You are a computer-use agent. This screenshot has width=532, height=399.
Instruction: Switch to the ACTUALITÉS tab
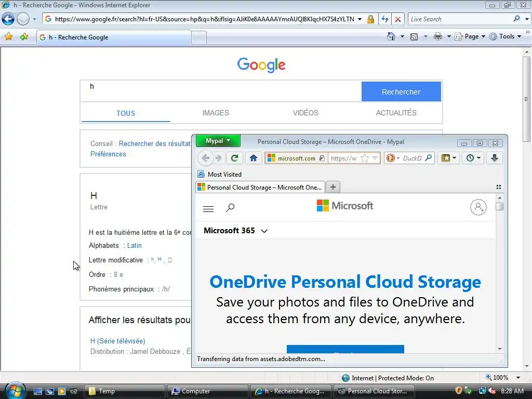(x=396, y=113)
